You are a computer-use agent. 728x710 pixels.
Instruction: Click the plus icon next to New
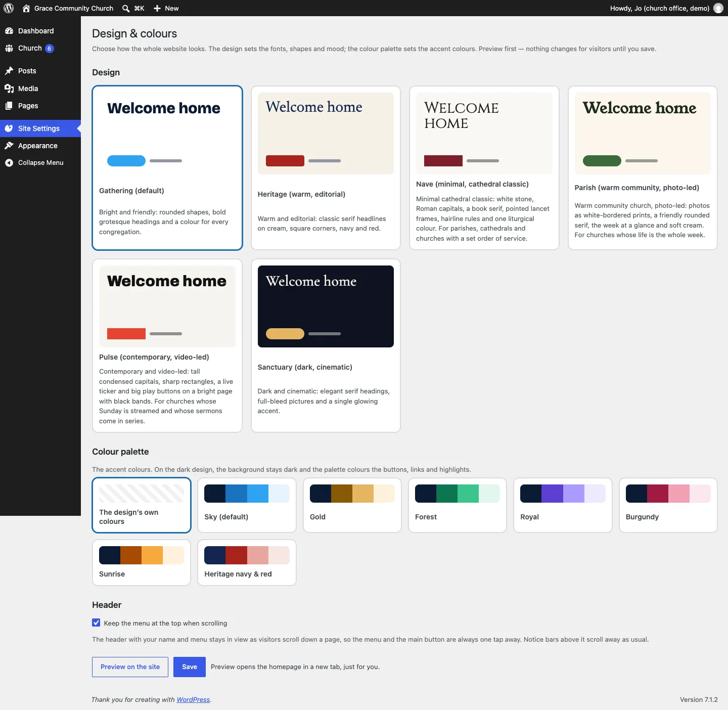[157, 8]
